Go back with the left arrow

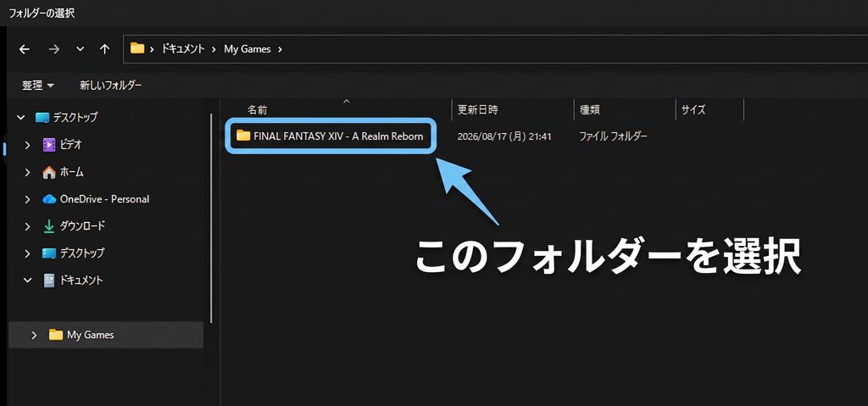(x=25, y=49)
